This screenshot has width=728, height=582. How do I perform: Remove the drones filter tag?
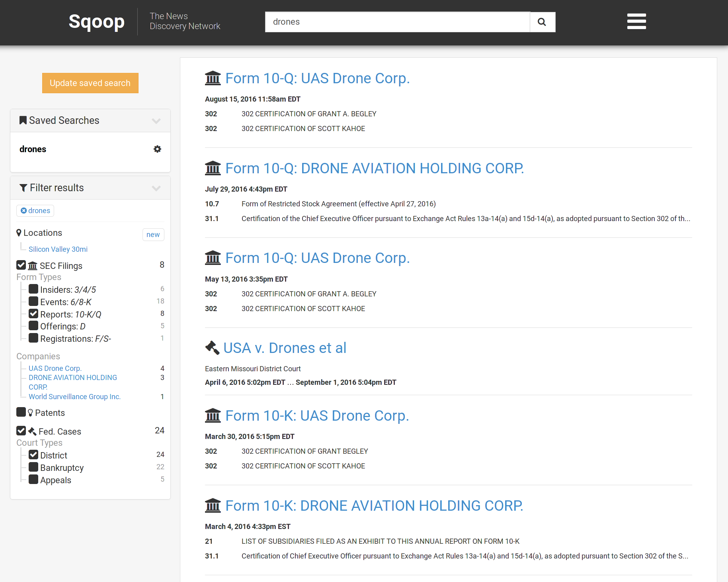click(x=24, y=211)
